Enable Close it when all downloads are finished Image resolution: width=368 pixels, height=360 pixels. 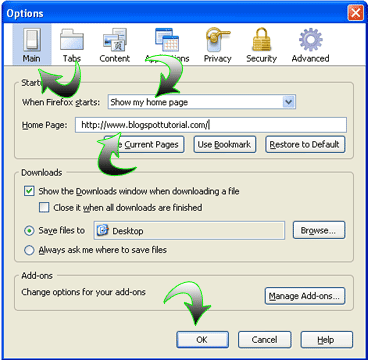click(44, 208)
